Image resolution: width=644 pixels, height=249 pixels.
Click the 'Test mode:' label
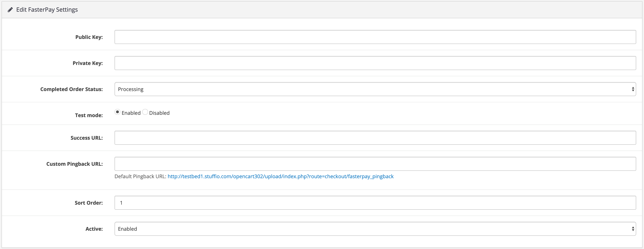point(89,115)
